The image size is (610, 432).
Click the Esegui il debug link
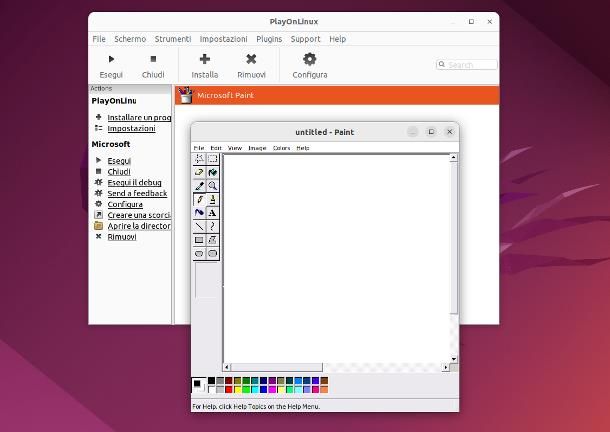(x=134, y=183)
